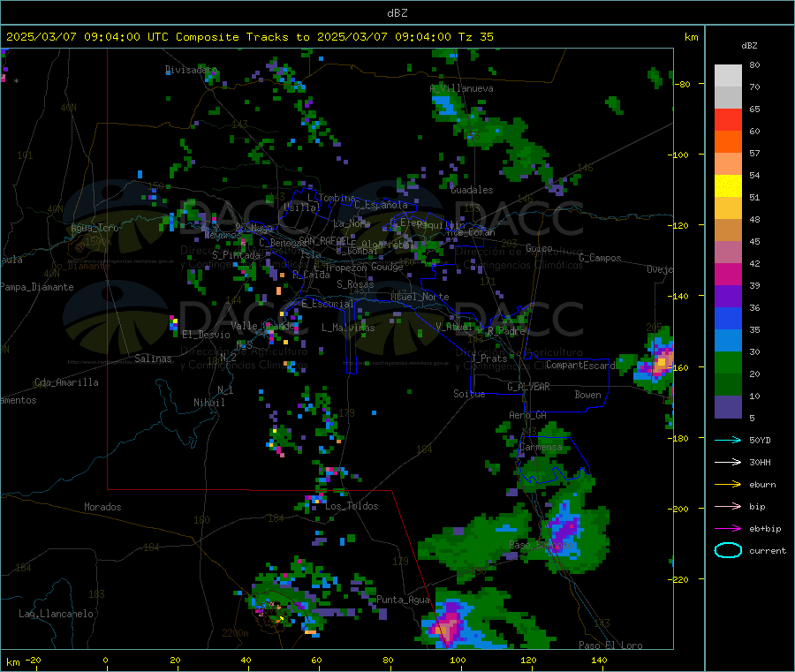
Task: Click the 60 tick on horizontal axis
Action: [x=316, y=660]
